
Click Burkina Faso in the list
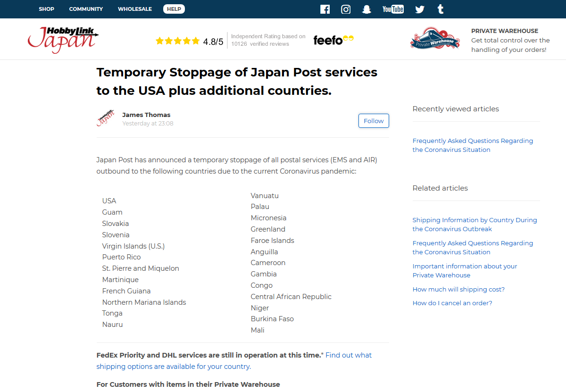click(272, 319)
